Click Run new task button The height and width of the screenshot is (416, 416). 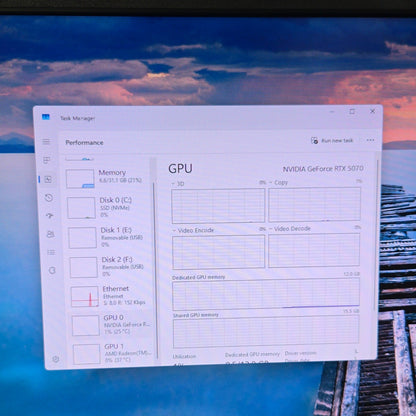[332, 141]
